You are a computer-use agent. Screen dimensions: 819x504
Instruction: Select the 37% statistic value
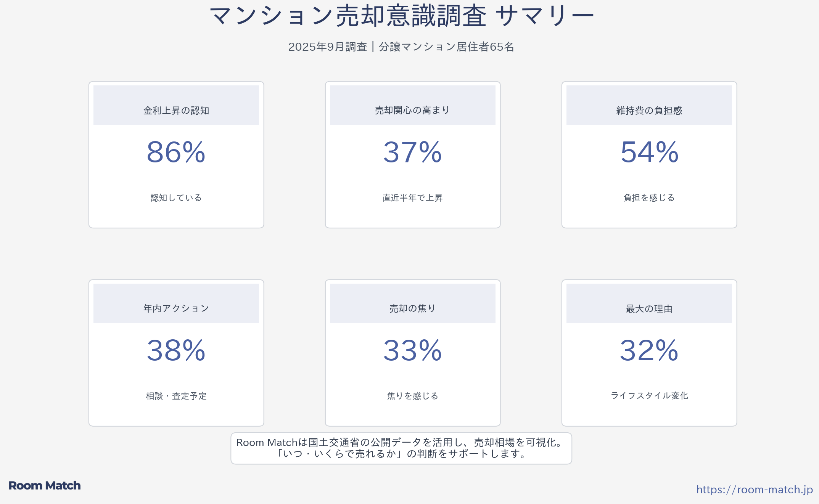pyautogui.click(x=412, y=152)
